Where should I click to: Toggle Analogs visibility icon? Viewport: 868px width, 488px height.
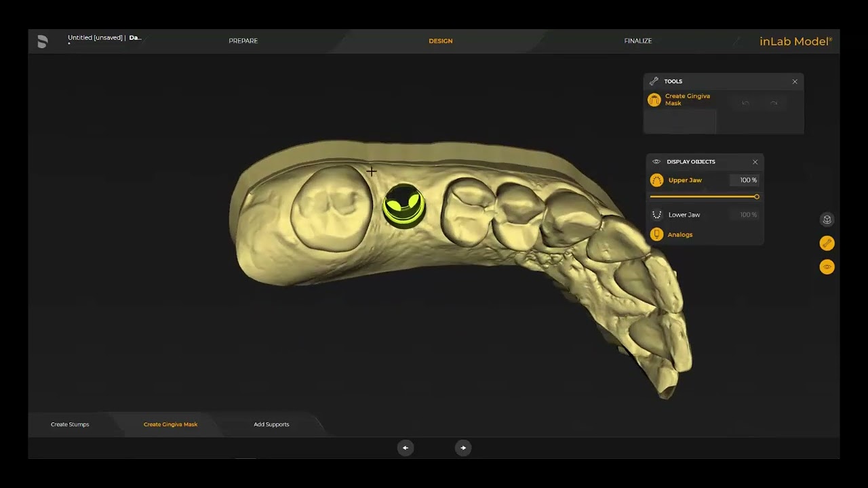click(656, 235)
